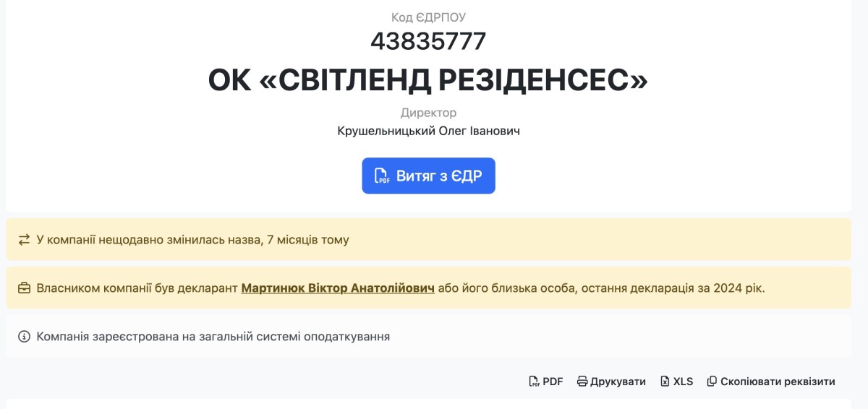
Task: Open the Мартинюк Віктор Анатолійович declarant link
Action: pos(338,288)
